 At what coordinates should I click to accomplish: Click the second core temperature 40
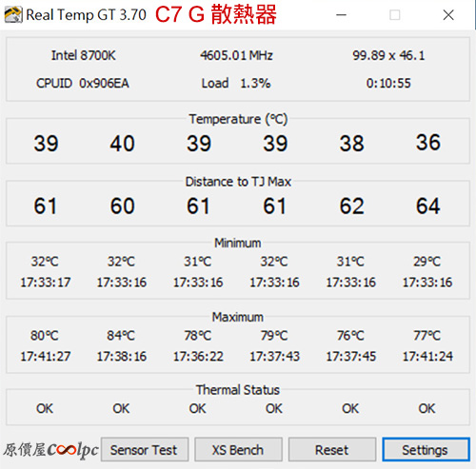click(x=123, y=144)
